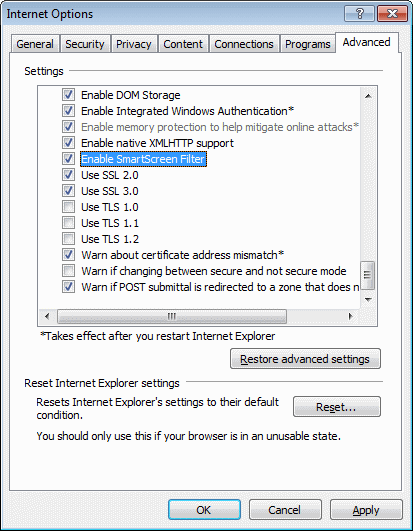Image resolution: width=413 pixels, height=531 pixels.
Task: Click the settings list scroll down arrow
Action: click(x=368, y=299)
